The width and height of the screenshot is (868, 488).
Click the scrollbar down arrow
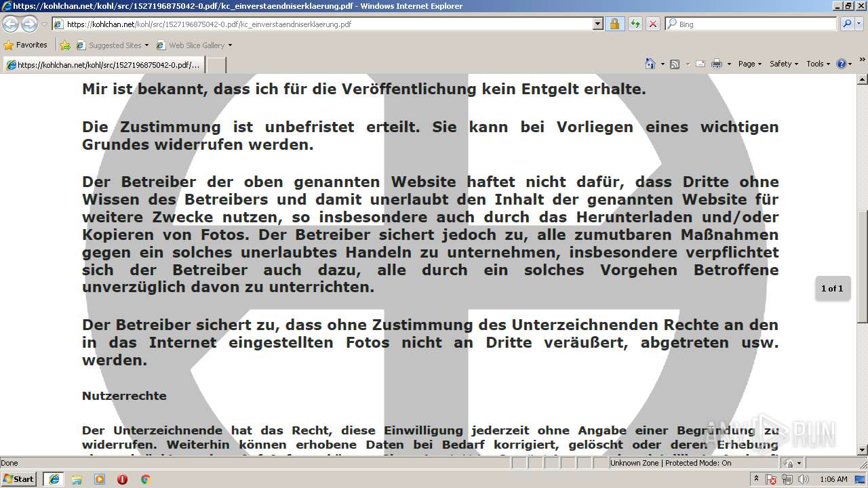pyautogui.click(x=862, y=450)
